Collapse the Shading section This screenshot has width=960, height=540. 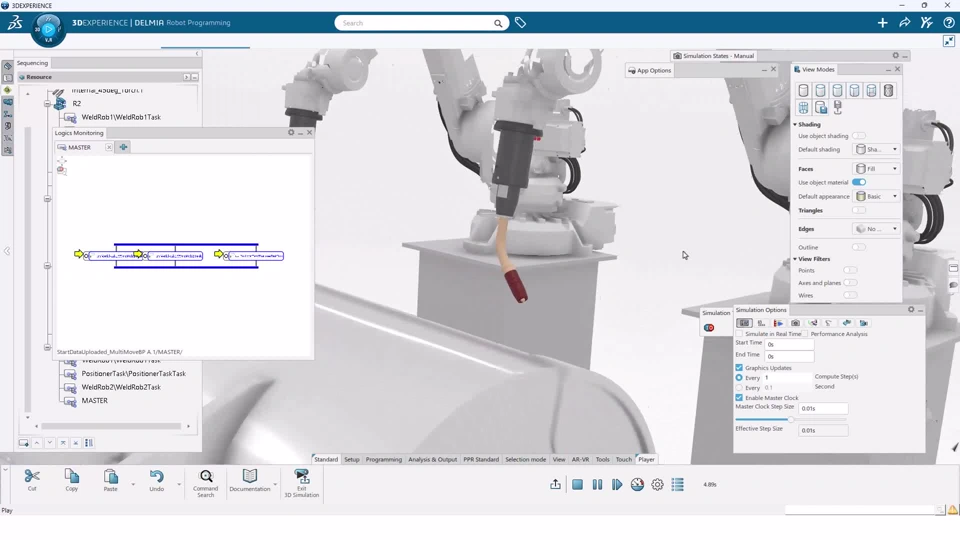tap(795, 124)
